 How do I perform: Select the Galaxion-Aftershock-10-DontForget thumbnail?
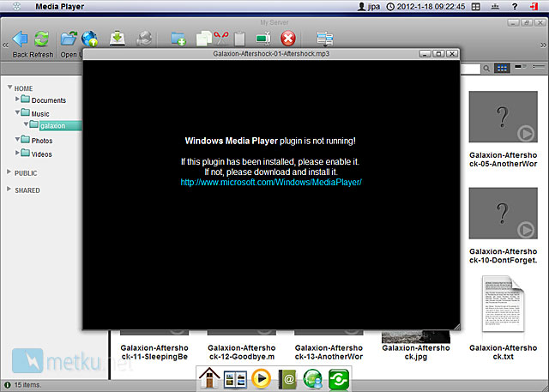coord(504,213)
